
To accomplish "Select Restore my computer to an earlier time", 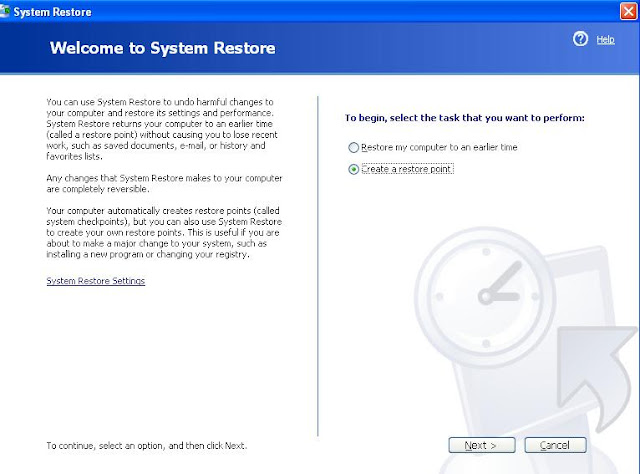I will (x=433, y=147).
